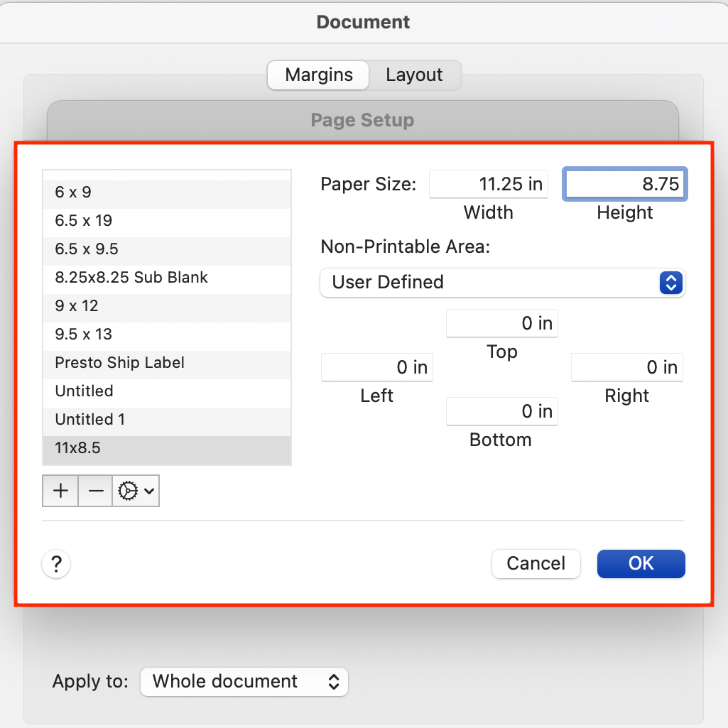Open the Non-Printable Area dropdown
The height and width of the screenshot is (728, 728).
point(503,282)
